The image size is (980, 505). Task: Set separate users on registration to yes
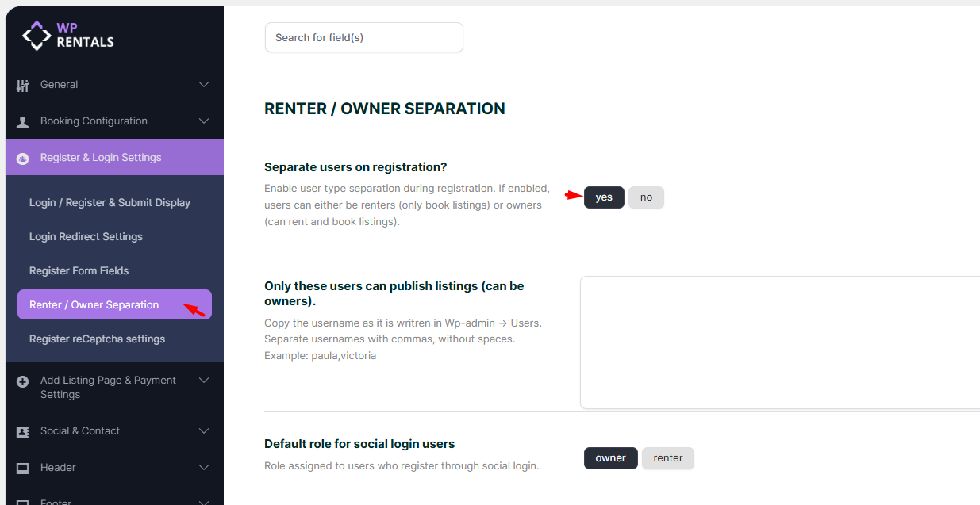click(x=604, y=197)
